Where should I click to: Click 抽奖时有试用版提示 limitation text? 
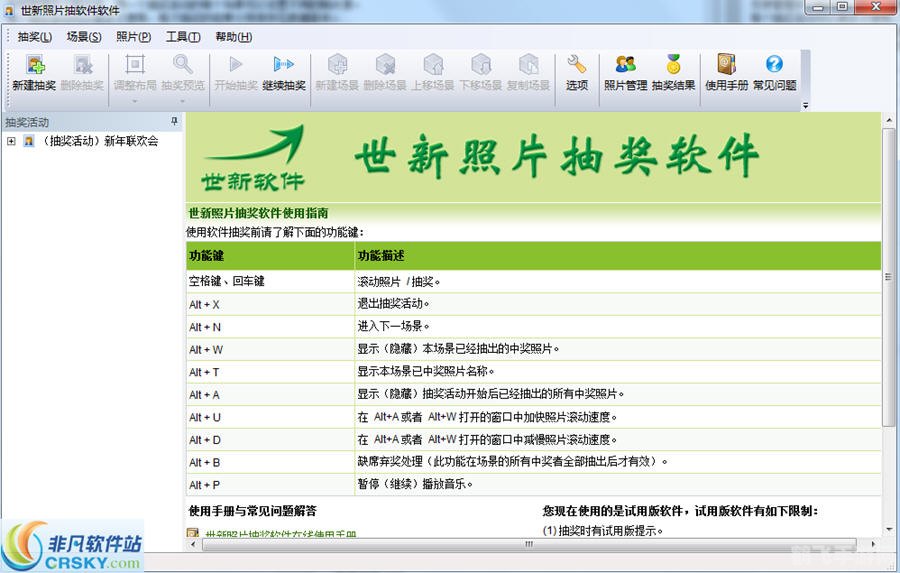click(x=603, y=531)
